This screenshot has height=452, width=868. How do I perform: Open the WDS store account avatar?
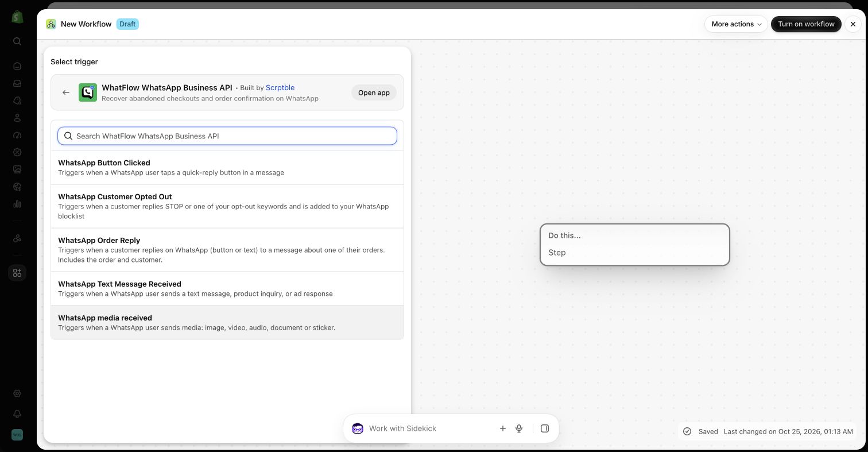point(17,435)
